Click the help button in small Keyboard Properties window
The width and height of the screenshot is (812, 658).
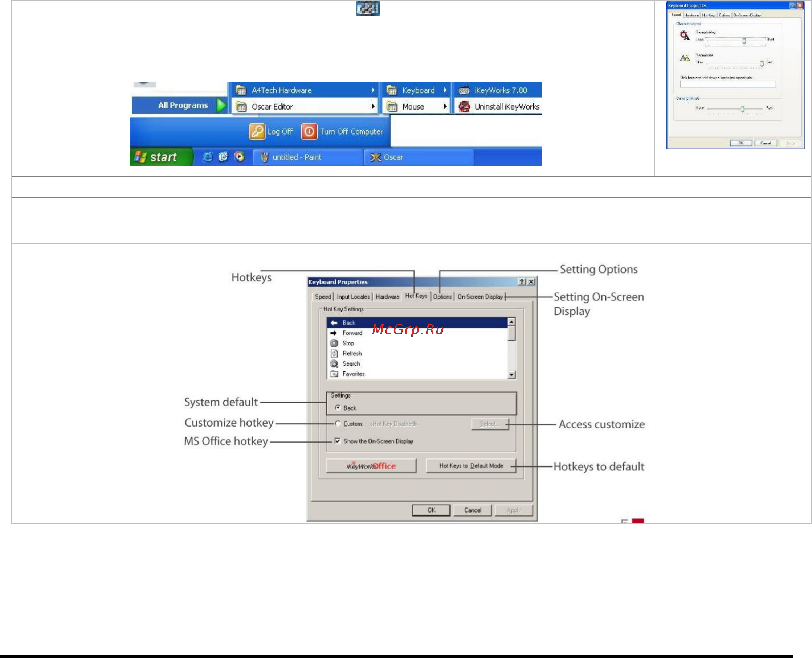click(792, 5)
